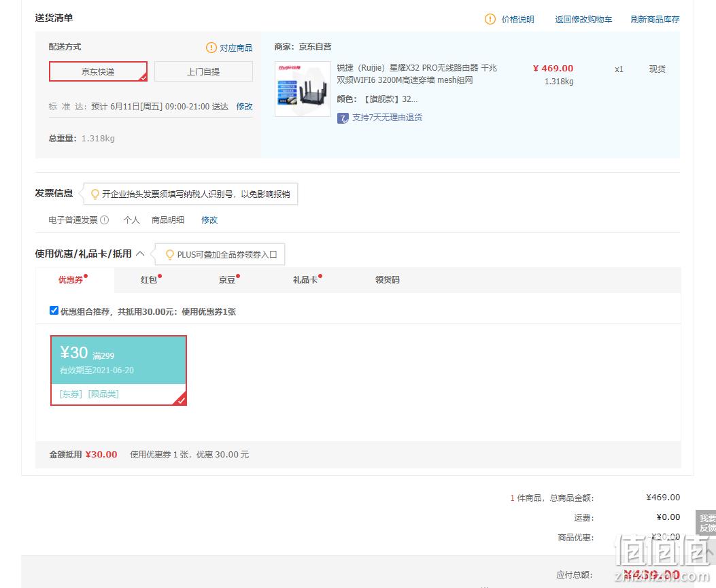Click 7-day return badge icon
The image size is (716, 588).
click(343, 118)
